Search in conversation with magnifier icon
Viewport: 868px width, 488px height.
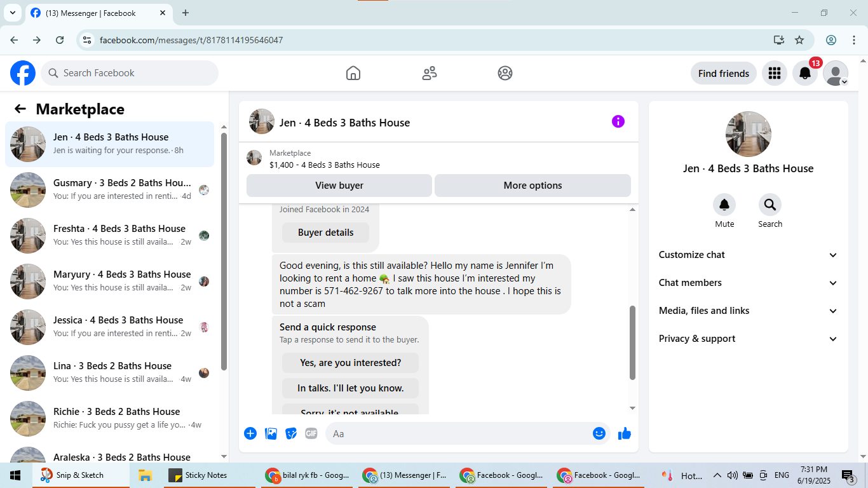click(770, 205)
